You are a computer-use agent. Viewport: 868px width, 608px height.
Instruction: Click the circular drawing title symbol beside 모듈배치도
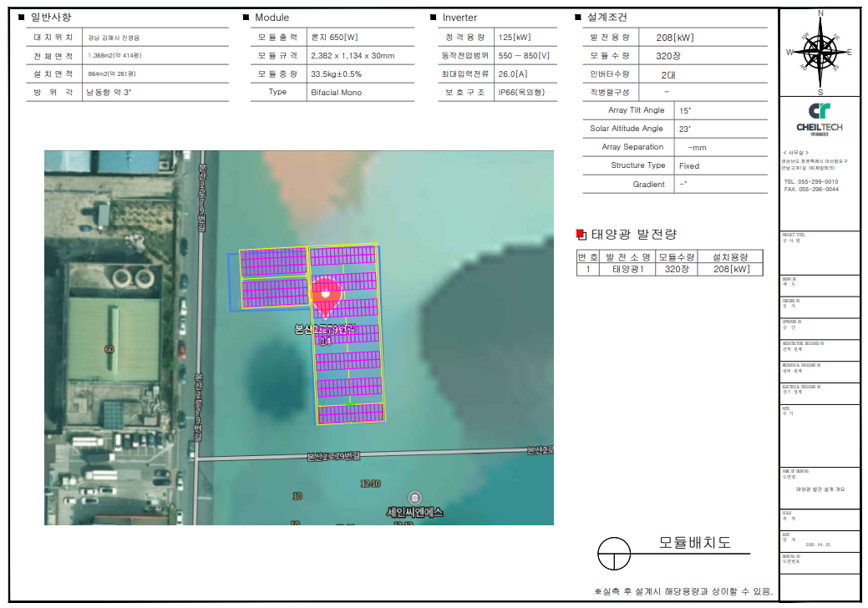tap(614, 553)
